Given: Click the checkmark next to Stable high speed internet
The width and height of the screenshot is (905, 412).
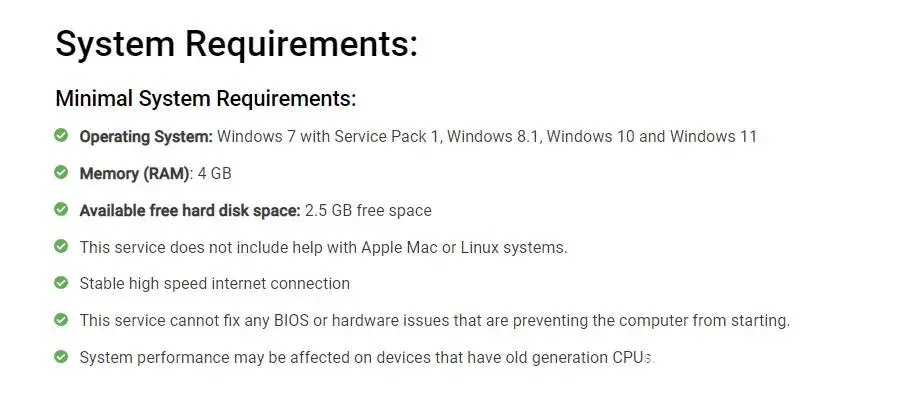Looking at the screenshot, I should click(62, 283).
